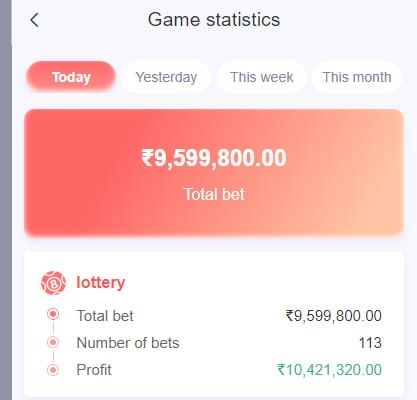
Task: Click the green profit amount ₹10,421,320.00
Action: click(x=330, y=370)
